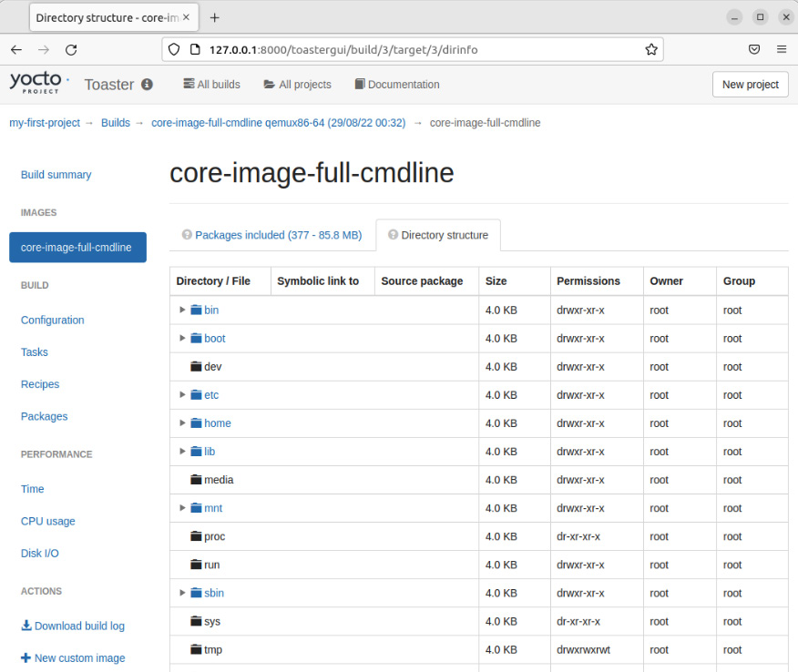Expand the sbin directory arrow
Image resolution: width=798 pixels, height=672 pixels.
pyautogui.click(x=182, y=593)
